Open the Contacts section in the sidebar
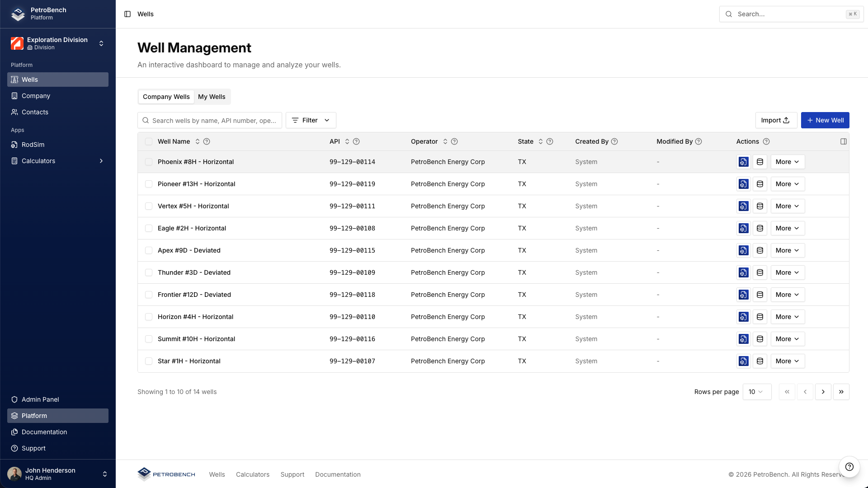This screenshot has width=868, height=488. 35,112
